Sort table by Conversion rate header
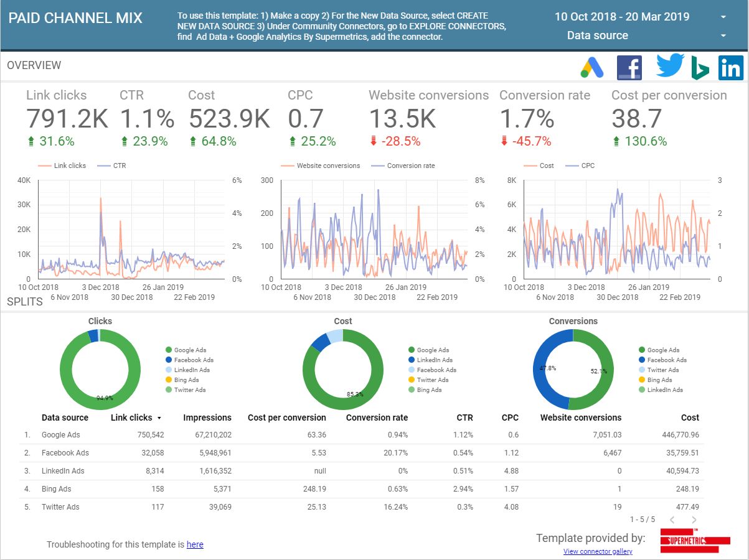Viewport: 749px width, 560px height. tap(377, 418)
